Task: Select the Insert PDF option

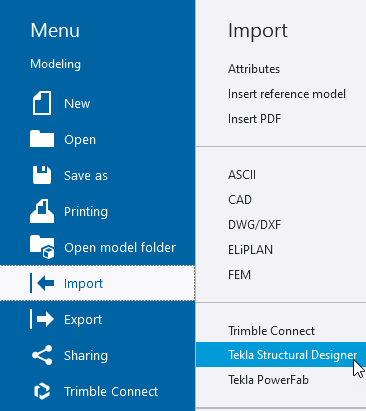Action: [254, 119]
